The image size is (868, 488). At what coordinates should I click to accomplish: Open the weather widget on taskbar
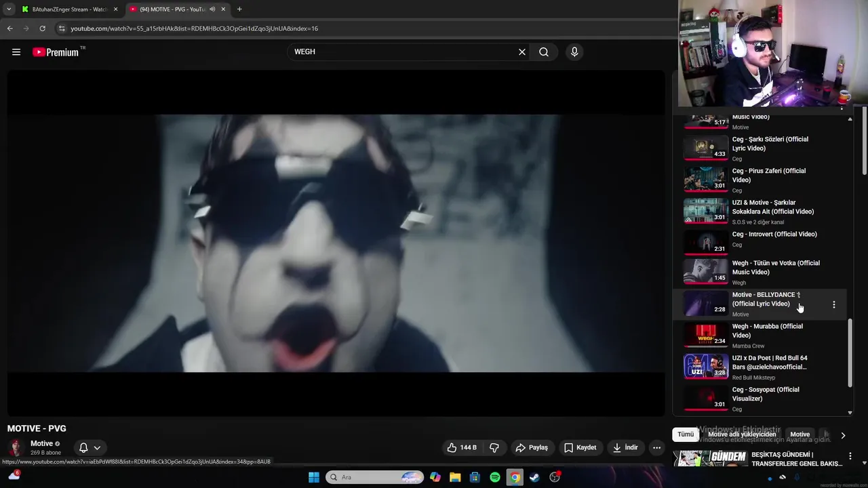[14, 476]
